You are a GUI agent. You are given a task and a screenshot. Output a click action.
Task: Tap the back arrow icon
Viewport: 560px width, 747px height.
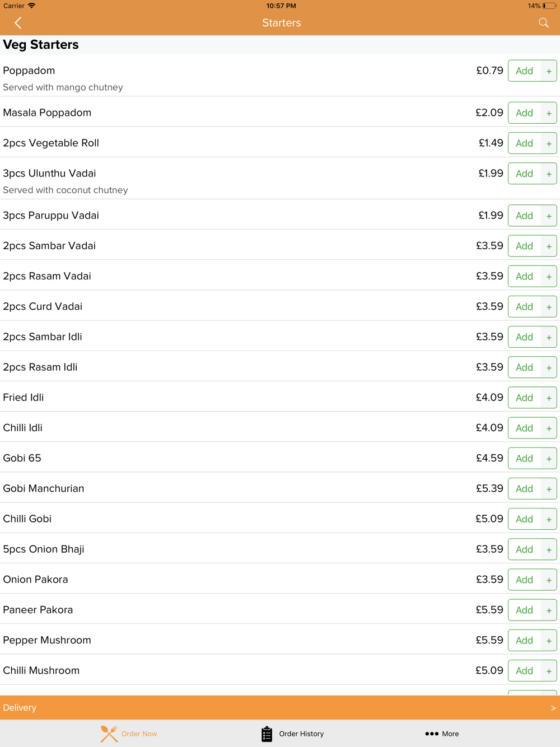coord(18,23)
